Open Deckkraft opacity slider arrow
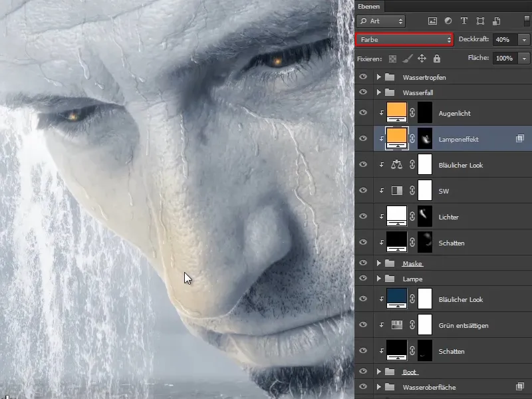 tap(524, 40)
